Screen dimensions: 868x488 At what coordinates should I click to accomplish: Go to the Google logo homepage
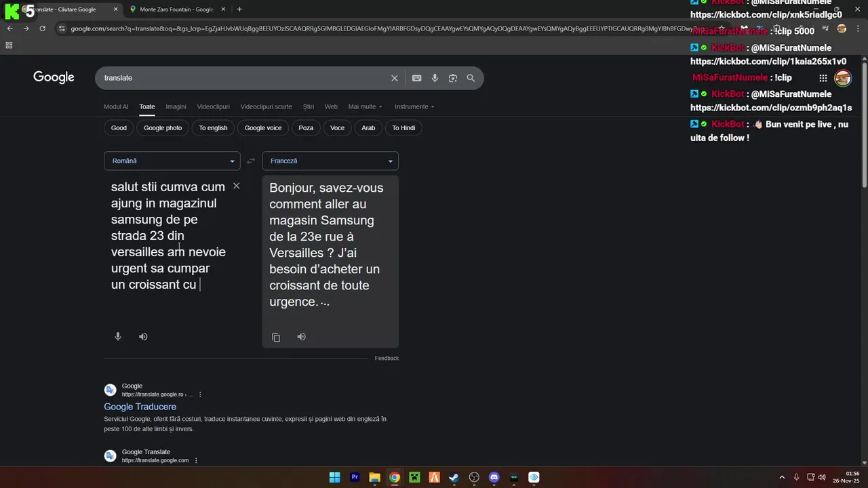pos(54,77)
